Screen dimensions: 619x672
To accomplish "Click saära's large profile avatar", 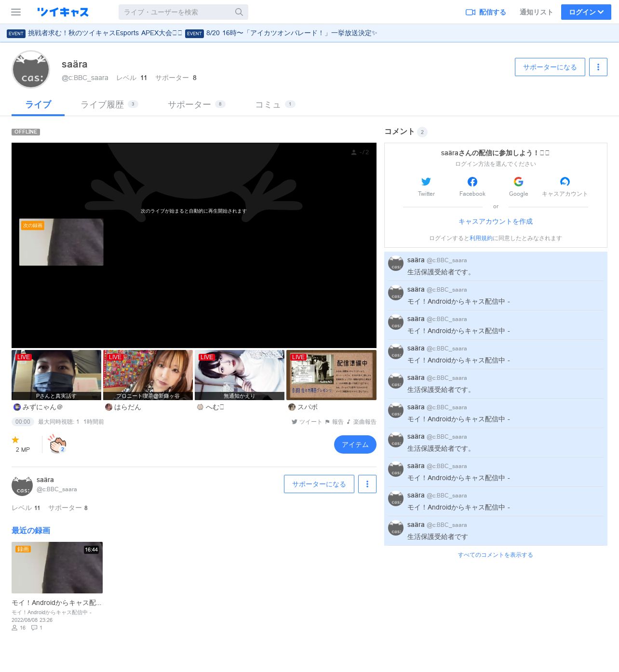I will (x=31, y=69).
